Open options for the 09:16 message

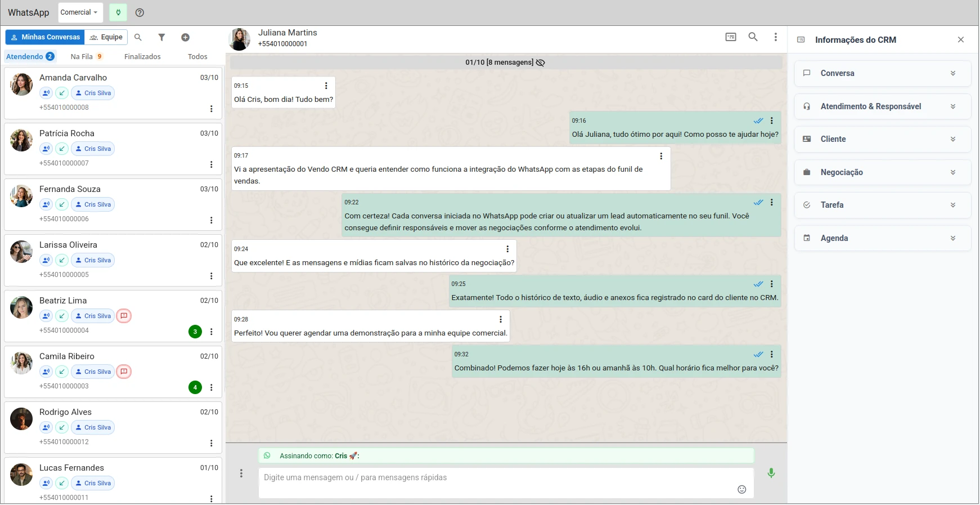coord(772,120)
